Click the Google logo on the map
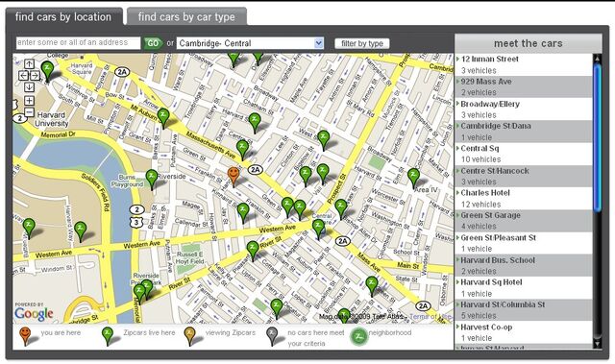Viewport: 615px width, 364px height. (x=34, y=313)
